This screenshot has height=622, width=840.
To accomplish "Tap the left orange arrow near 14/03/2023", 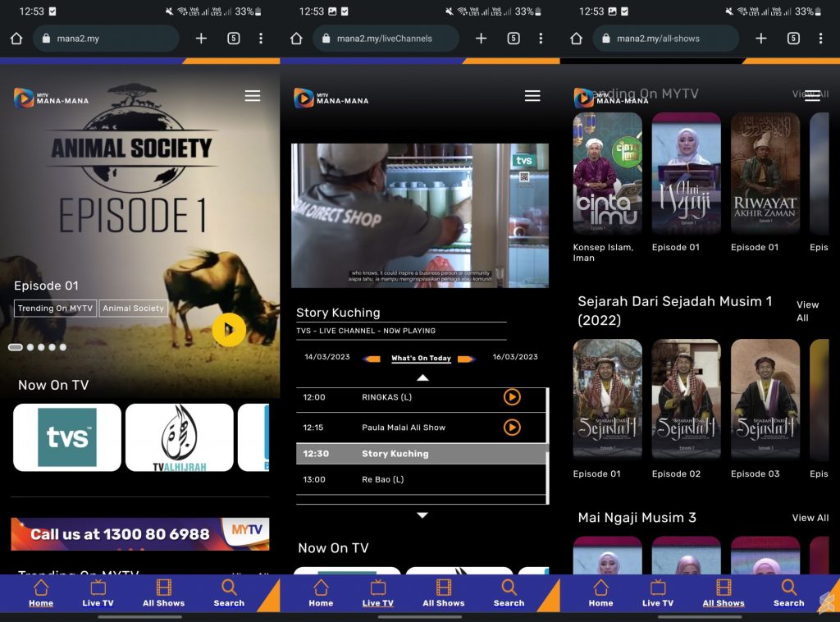I will [x=372, y=359].
